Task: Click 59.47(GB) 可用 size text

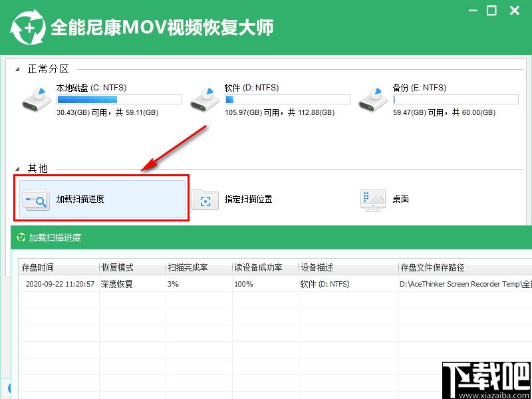Action: 419,112
